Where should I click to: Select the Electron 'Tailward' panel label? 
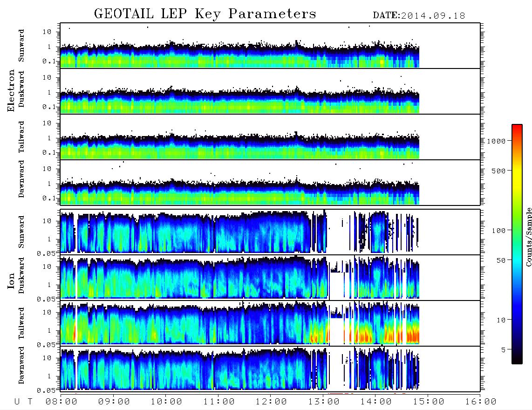[21, 137]
